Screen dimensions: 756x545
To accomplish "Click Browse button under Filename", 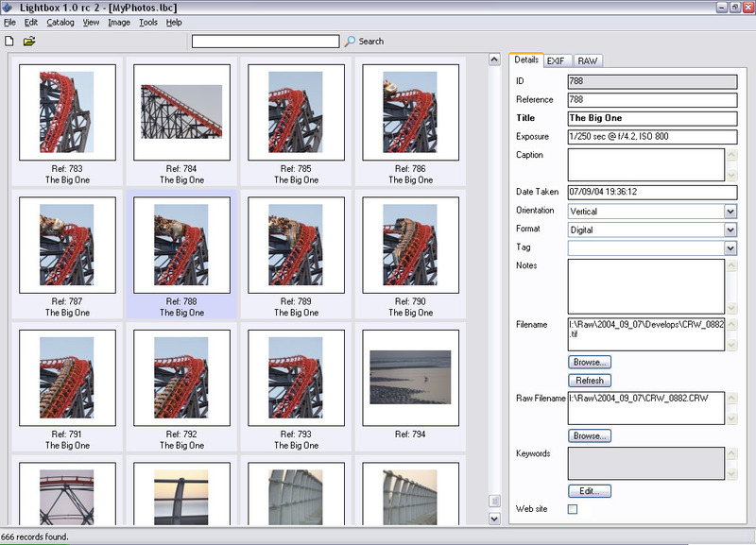I will [589, 362].
